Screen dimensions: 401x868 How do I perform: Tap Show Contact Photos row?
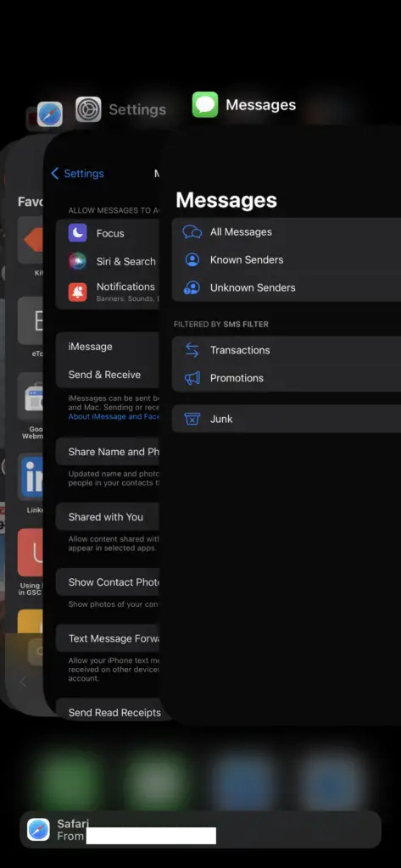(108, 581)
